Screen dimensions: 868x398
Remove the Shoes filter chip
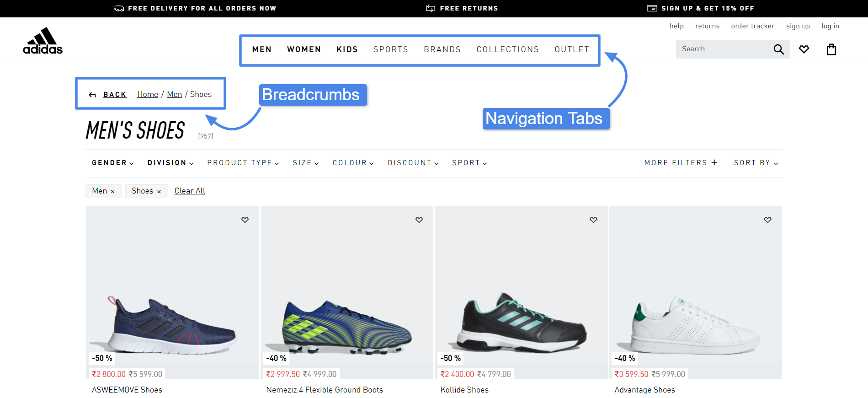coord(159,192)
